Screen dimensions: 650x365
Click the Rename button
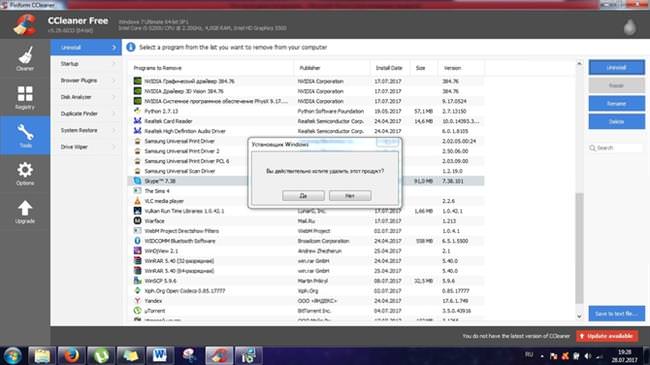[616, 103]
